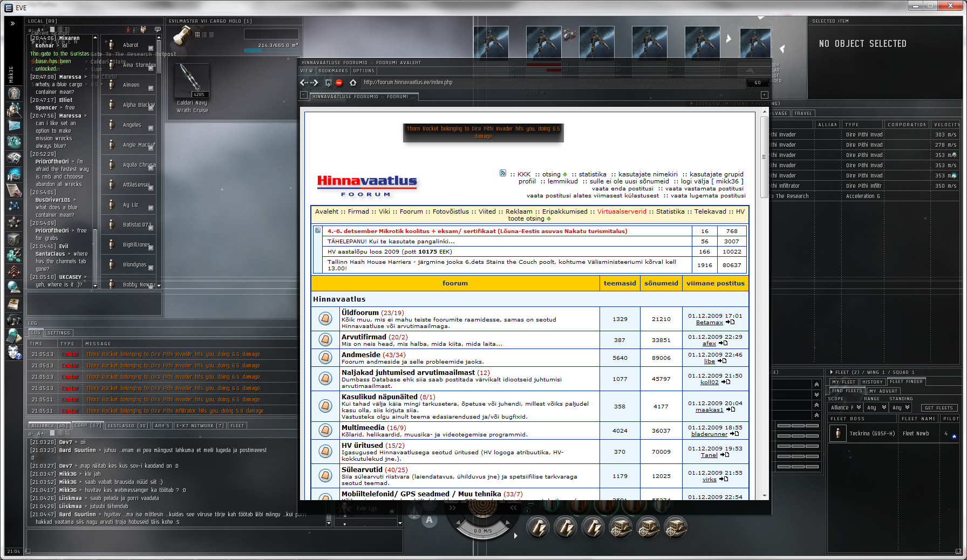Click the Multimeedia forum row icon

(325, 431)
